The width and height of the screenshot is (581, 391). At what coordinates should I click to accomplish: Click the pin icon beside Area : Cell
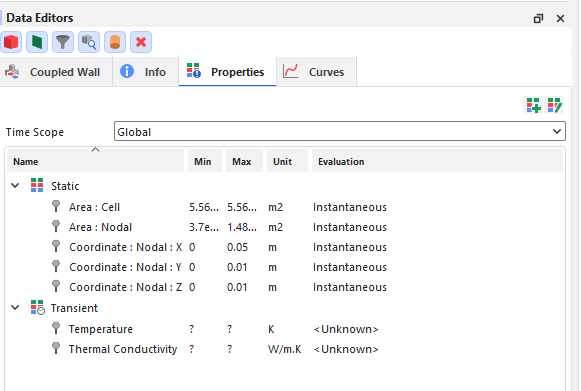point(56,206)
